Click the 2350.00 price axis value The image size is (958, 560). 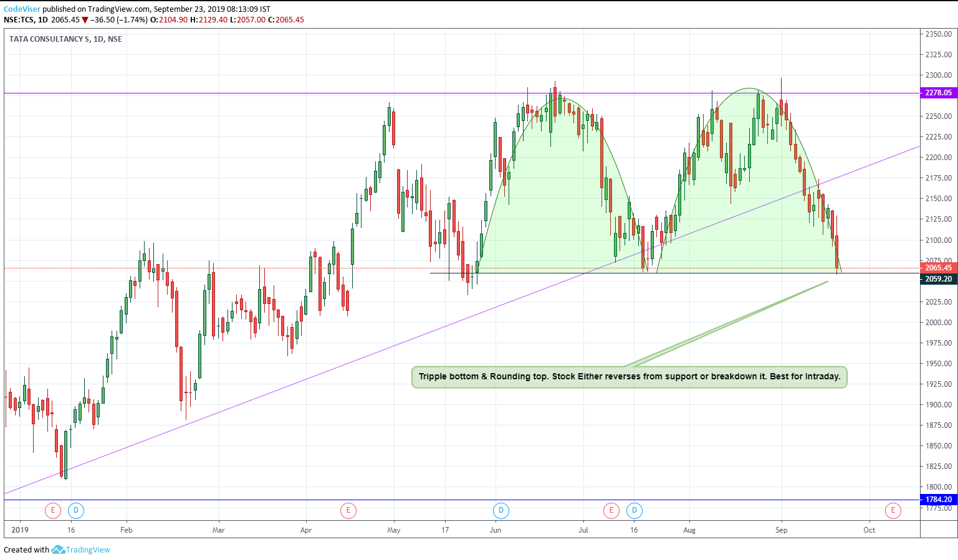click(938, 34)
